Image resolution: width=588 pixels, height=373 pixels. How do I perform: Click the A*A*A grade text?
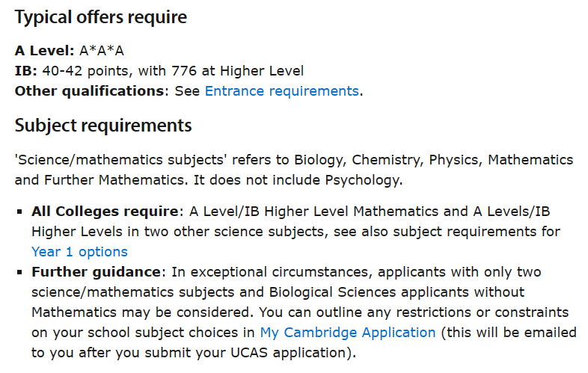(102, 51)
